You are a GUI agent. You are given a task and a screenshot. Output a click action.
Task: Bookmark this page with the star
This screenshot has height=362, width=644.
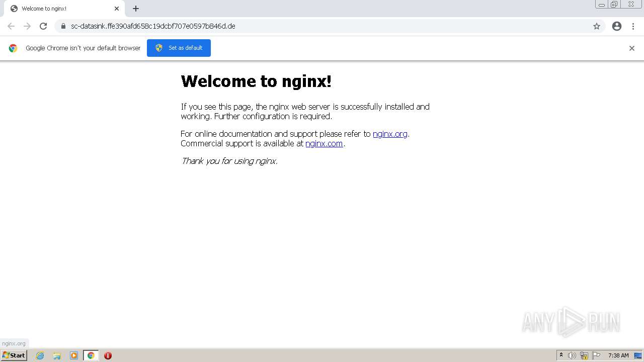pos(597,26)
